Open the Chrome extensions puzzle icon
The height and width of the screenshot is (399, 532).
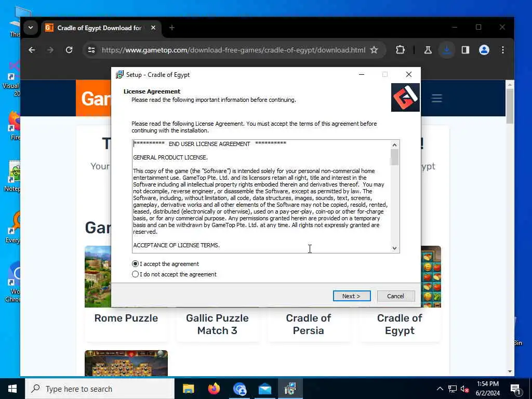click(401, 50)
